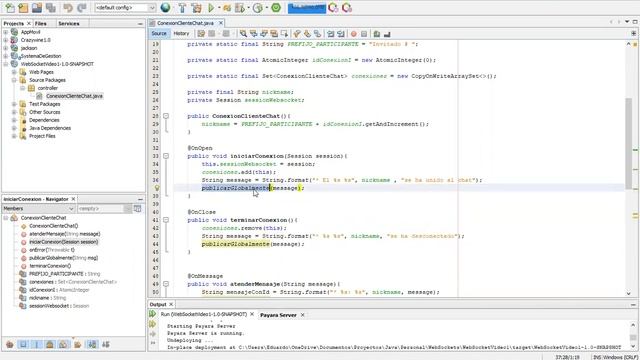Click the Shift Line Left icon
640x360 pixels.
click(331, 34)
